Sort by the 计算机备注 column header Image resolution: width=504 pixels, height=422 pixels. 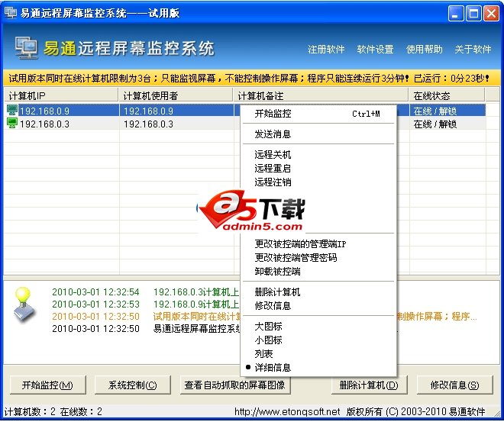click(321, 95)
